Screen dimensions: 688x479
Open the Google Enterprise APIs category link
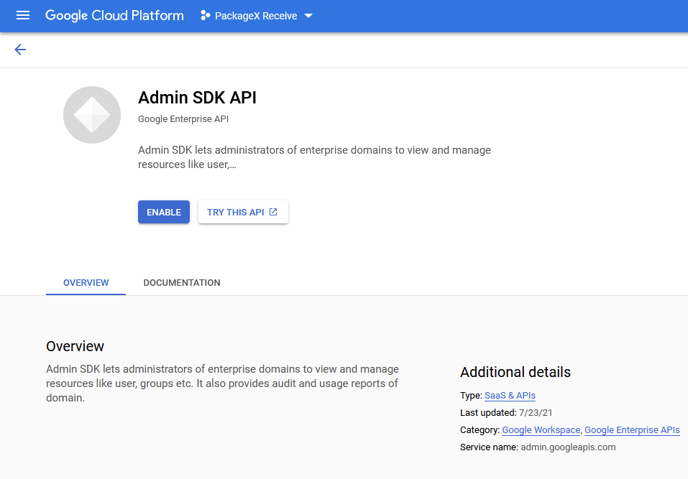(632, 430)
